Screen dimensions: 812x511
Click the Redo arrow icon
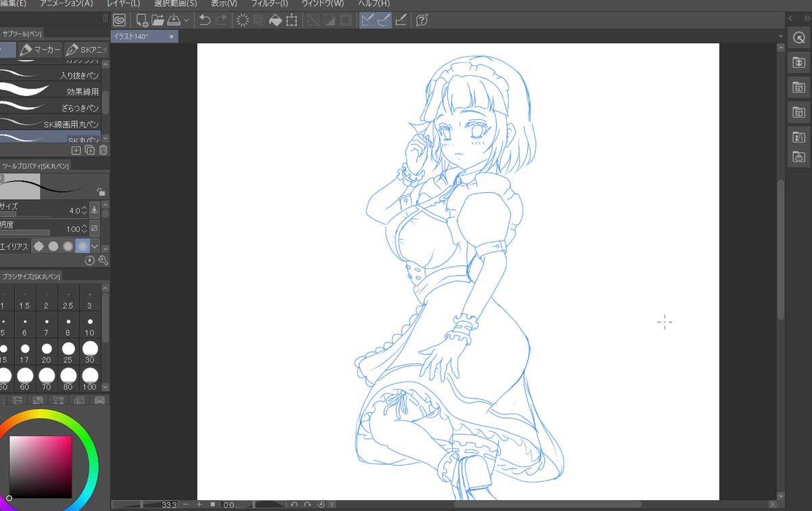221,20
